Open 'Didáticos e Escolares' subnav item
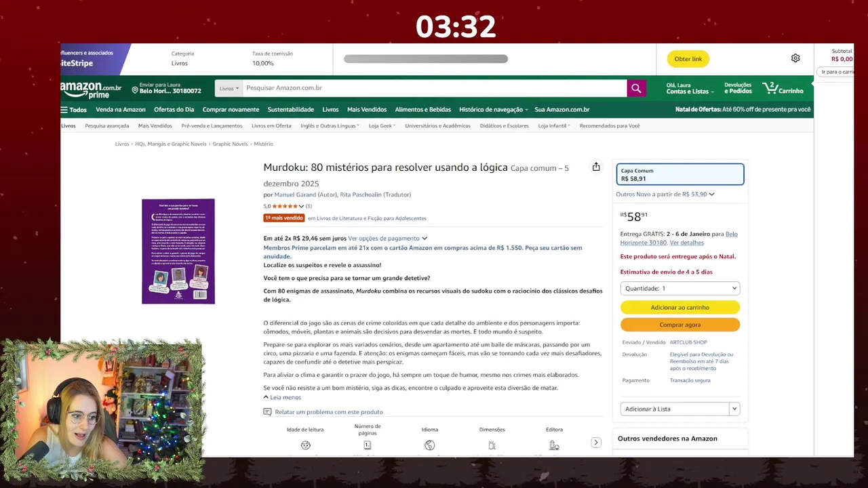This screenshot has height=488, width=868. pyautogui.click(x=504, y=125)
